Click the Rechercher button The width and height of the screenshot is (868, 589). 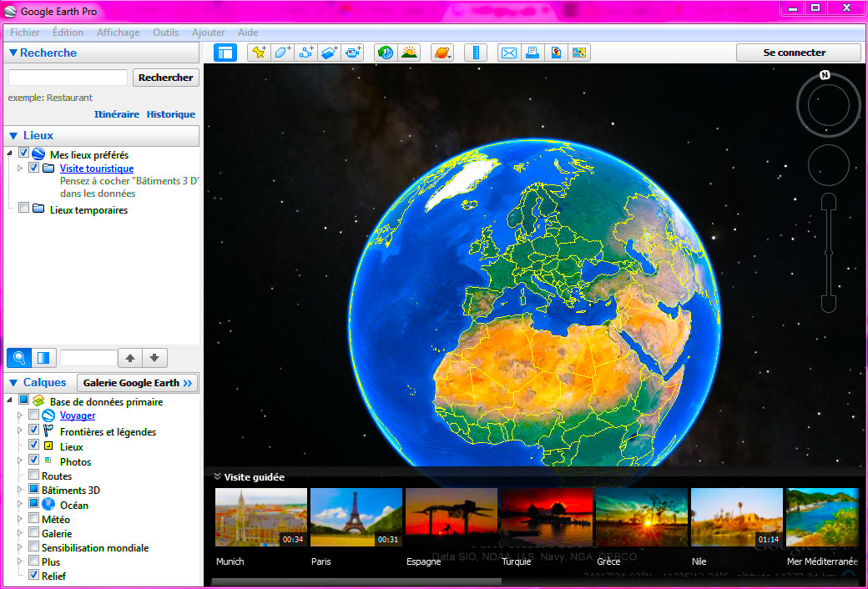coord(165,78)
